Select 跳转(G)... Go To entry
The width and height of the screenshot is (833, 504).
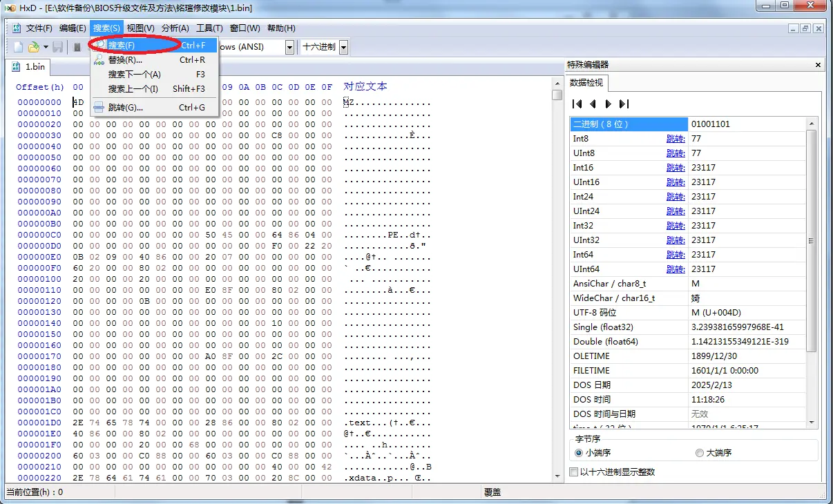[x=155, y=108]
